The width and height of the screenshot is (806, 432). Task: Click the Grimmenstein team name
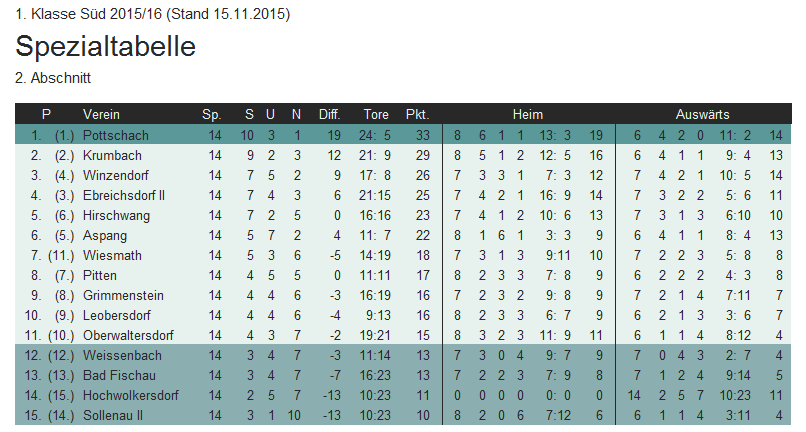[x=122, y=295]
